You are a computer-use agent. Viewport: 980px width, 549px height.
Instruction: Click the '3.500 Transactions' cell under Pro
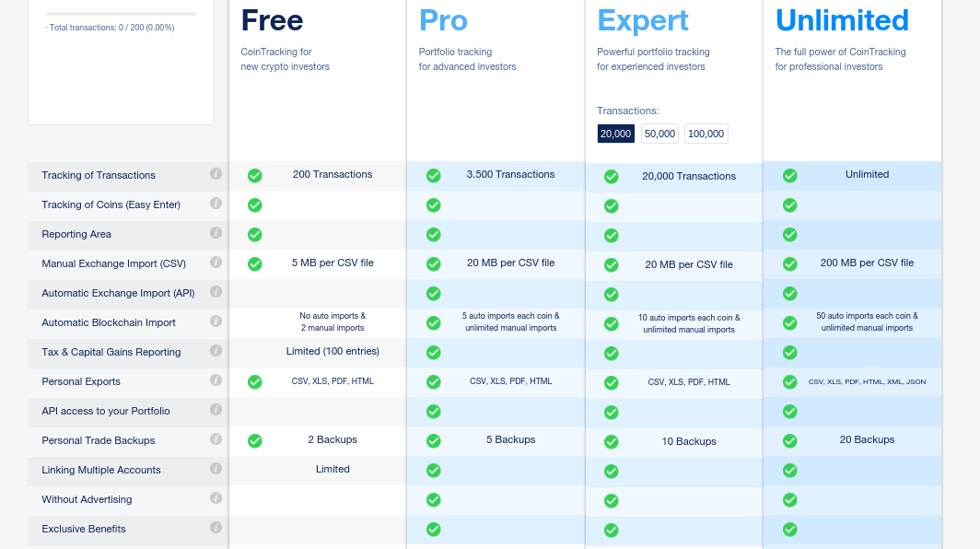(510, 174)
